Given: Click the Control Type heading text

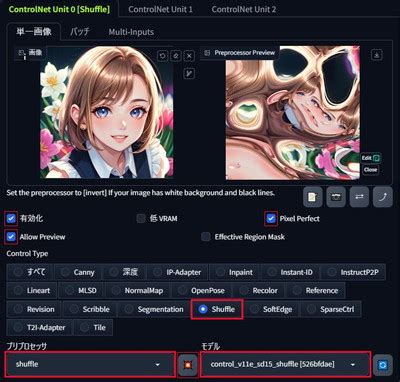Looking at the screenshot, I should (27, 254).
